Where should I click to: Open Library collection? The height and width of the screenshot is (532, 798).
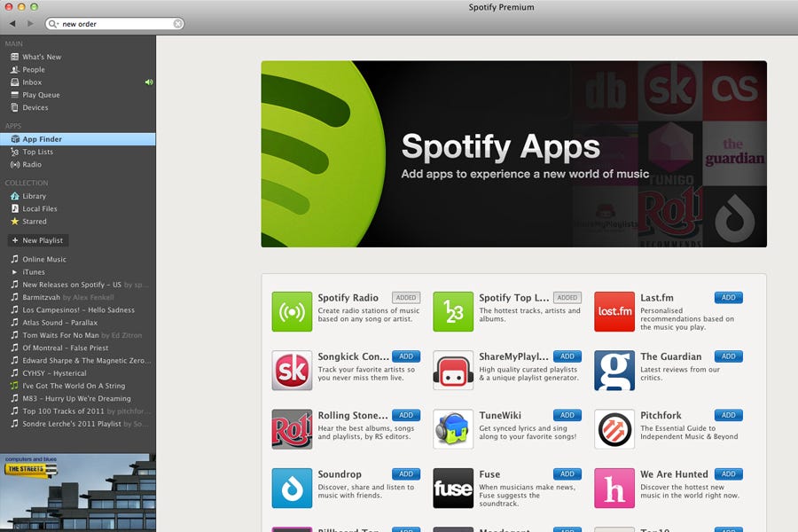(x=78, y=196)
